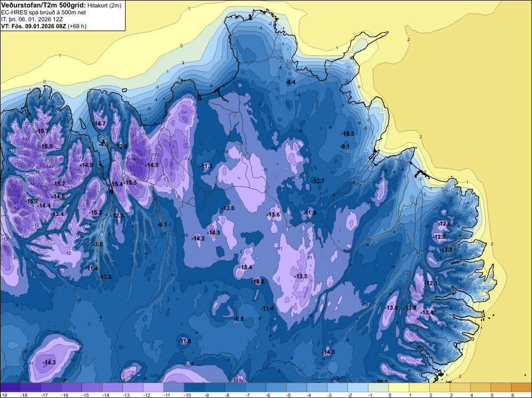Click the -6.1 temperature value
Viewport: 532px width, 398px height.
click(x=162, y=225)
